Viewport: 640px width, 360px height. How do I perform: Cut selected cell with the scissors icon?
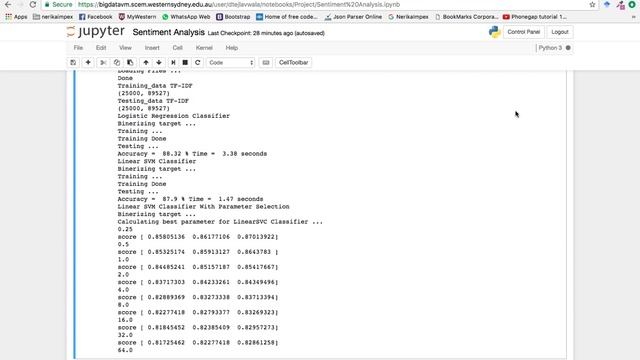click(103, 62)
